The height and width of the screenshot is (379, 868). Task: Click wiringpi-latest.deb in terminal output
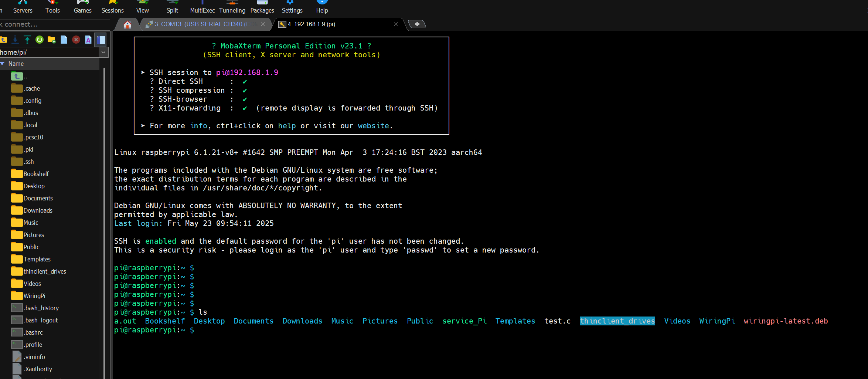786,321
